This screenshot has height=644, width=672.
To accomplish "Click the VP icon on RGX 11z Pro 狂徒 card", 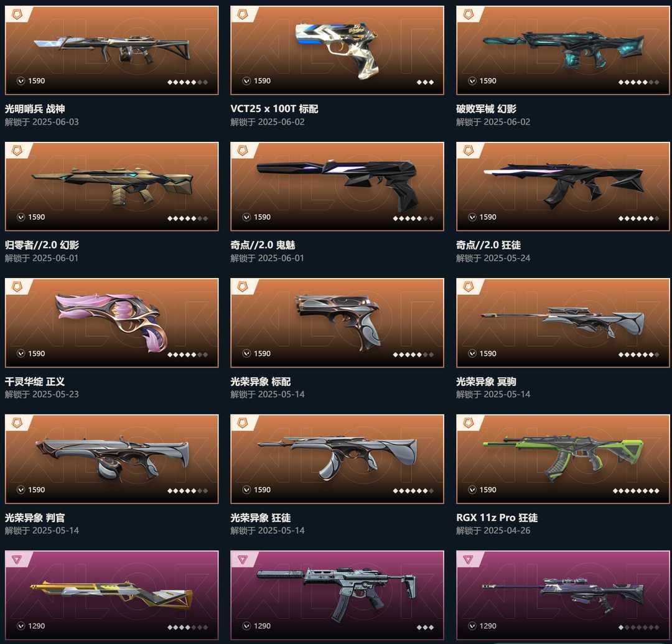I will click(472, 490).
